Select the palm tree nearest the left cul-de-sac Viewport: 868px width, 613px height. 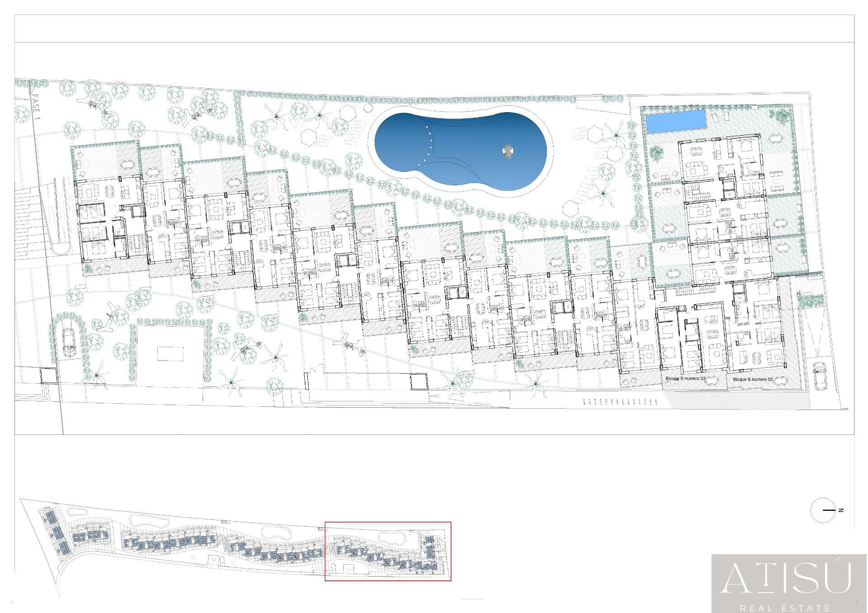pyautogui.click(x=96, y=375)
